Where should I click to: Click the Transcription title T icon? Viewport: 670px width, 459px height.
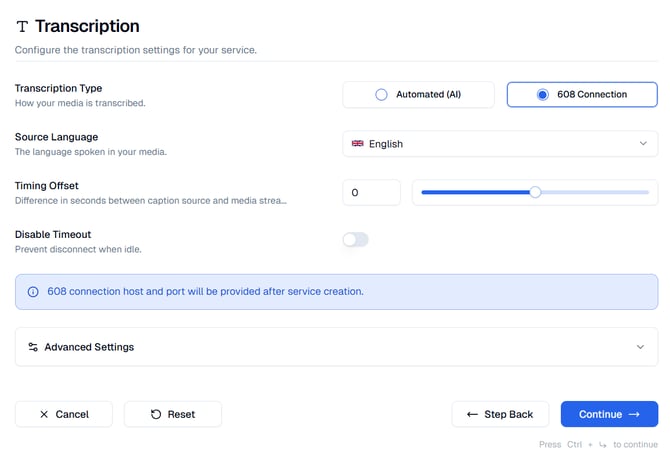click(x=22, y=27)
